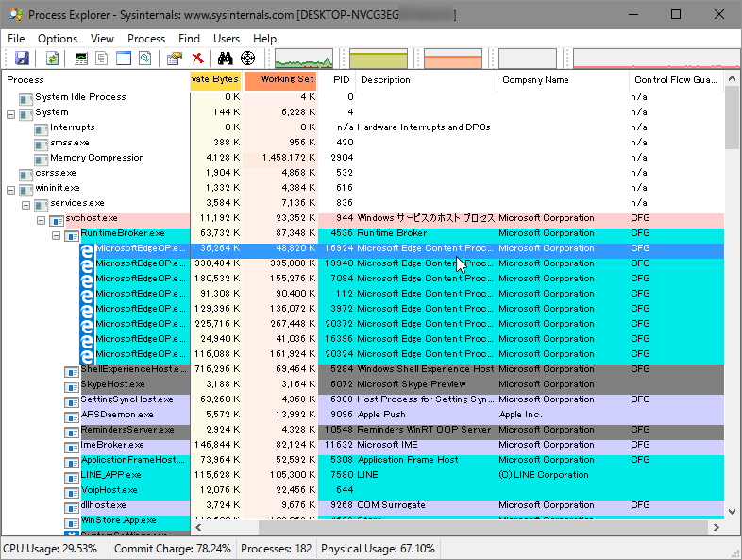Click the icon next to csrss.exe
Viewport: 742px width, 560px height.
25,175
